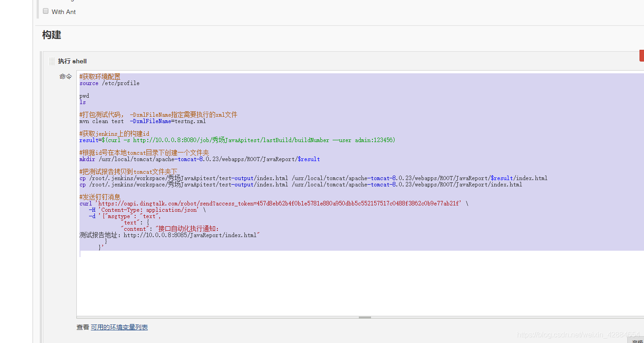
Task: Click the textarea resize grip below the command box
Action: pos(365,318)
